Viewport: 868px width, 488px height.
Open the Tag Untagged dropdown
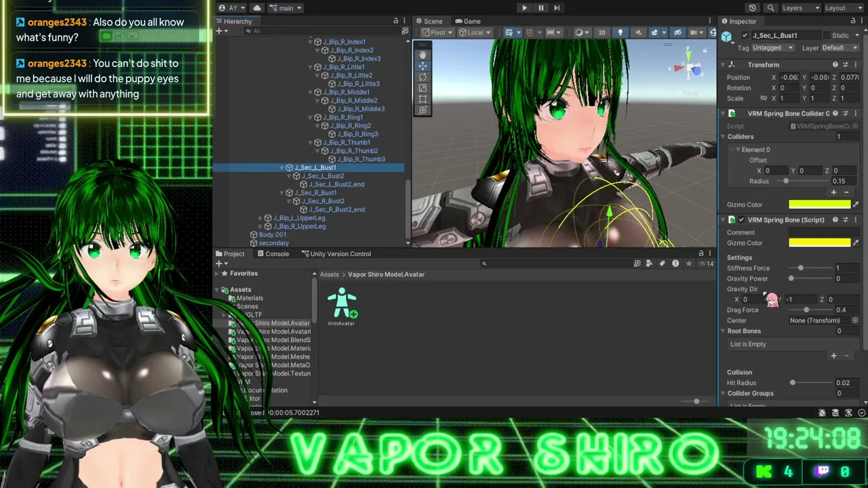tap(773, 47)
